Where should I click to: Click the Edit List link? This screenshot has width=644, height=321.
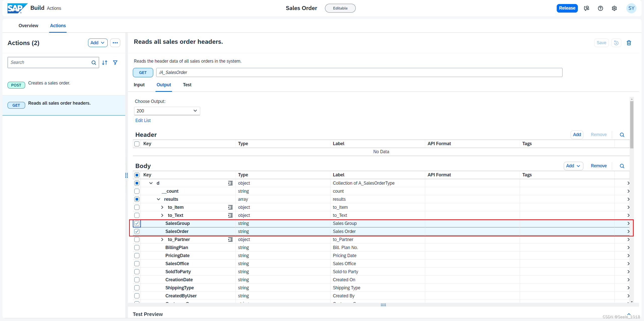click(x=143, y=121)
